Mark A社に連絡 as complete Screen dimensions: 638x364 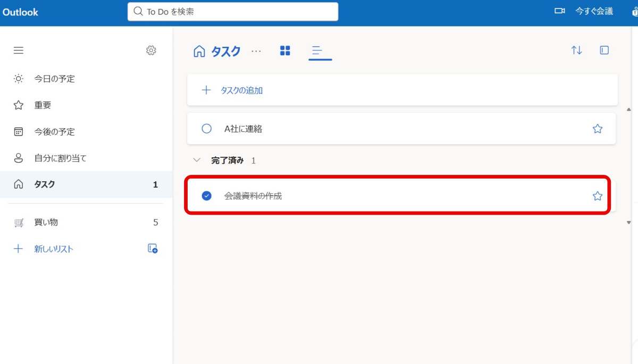[206, 128]
